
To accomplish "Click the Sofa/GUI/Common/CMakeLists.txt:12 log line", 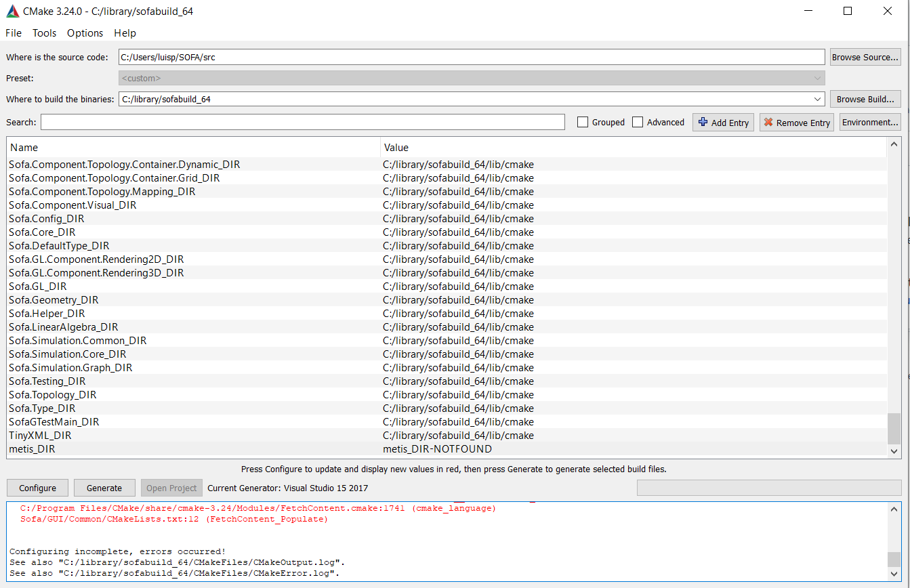I will click(x=174, y=520).
